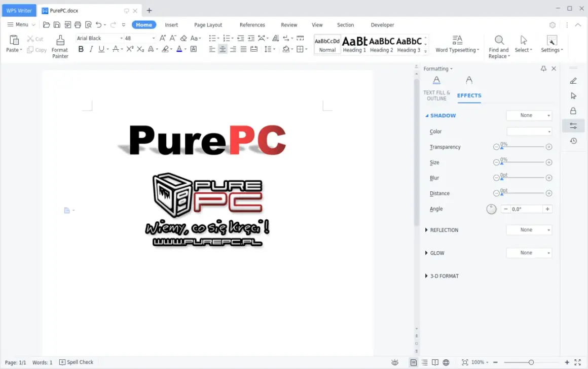Pin the Formatting pane

point(543,69)
